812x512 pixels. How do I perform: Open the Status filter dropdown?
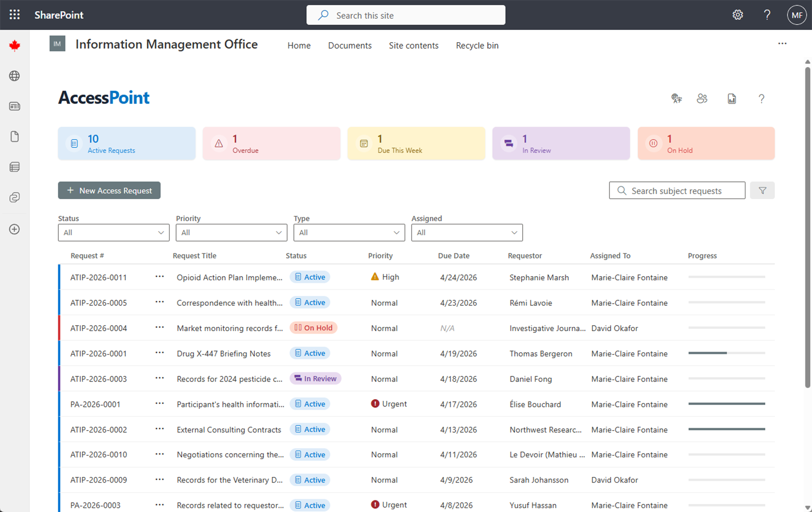click(x=113, y=232)
